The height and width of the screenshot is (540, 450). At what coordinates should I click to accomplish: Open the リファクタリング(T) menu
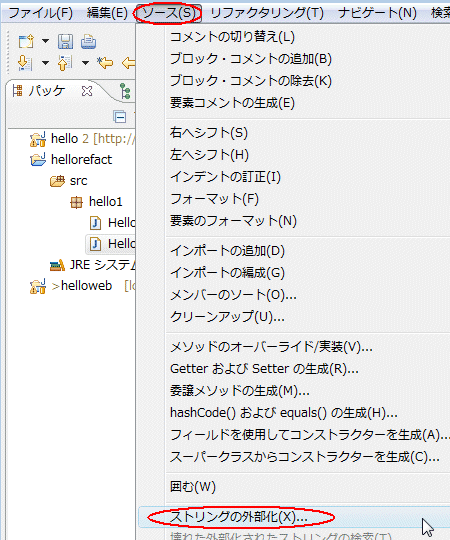coord(267,13)
